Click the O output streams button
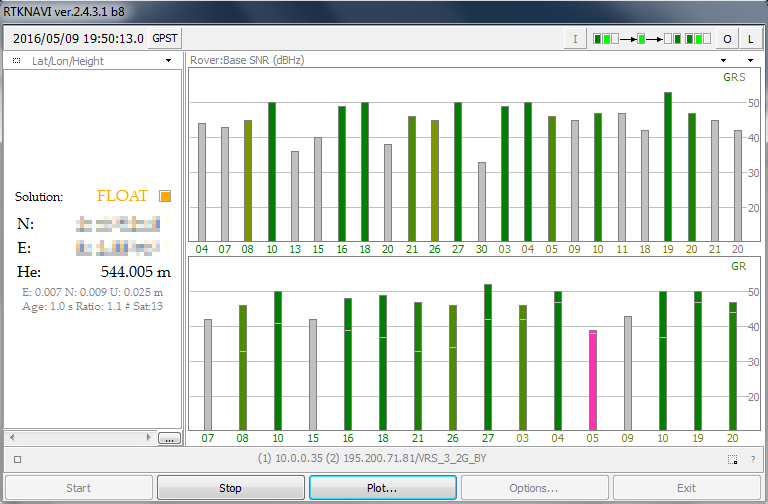This screenshot has width=768, height=504. 727,39
